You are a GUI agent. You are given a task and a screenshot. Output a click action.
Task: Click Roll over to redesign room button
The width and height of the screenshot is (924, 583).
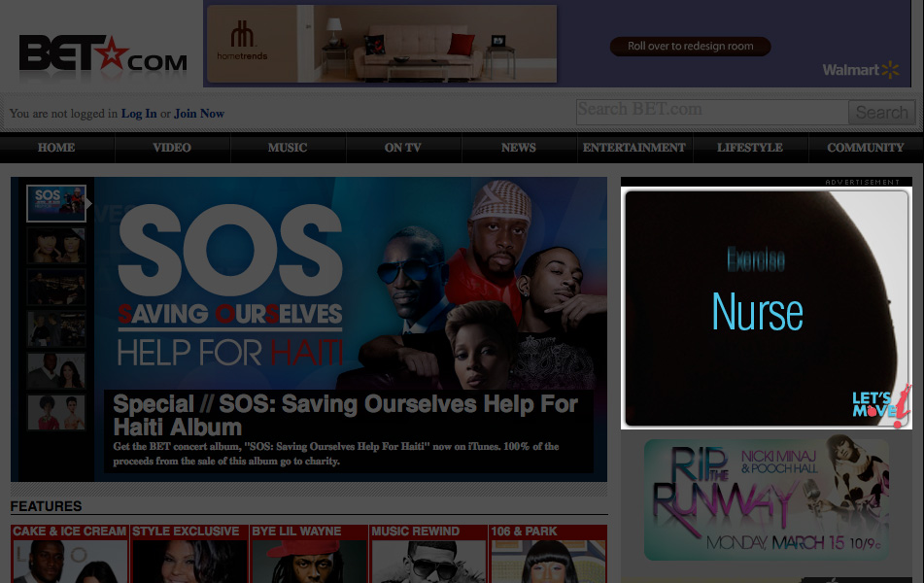pyautogui.click(x=690, y=47)
